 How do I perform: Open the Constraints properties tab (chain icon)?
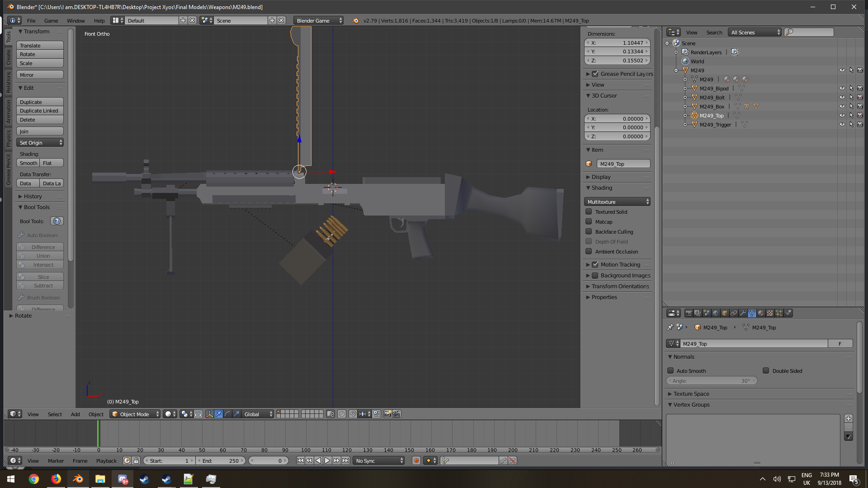click(734, 313)
